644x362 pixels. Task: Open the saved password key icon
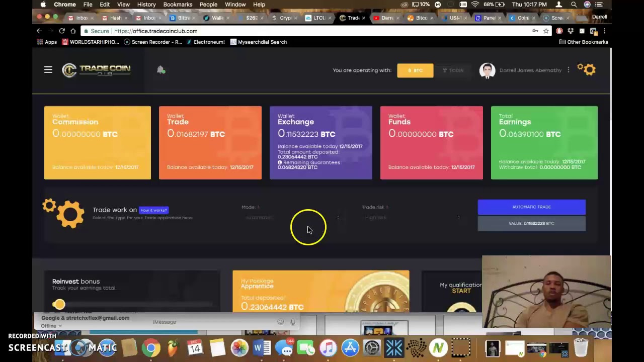tap(535, 31)
